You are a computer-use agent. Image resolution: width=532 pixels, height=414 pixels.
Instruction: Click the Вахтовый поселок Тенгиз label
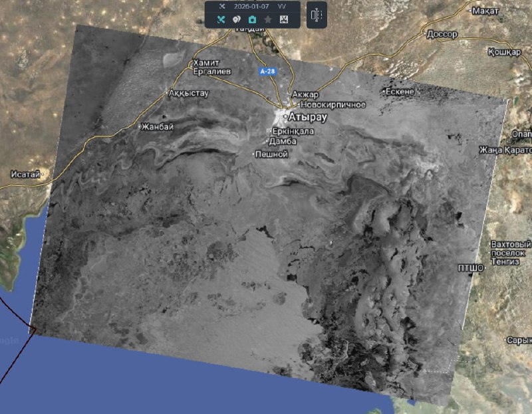click(511, 253)
